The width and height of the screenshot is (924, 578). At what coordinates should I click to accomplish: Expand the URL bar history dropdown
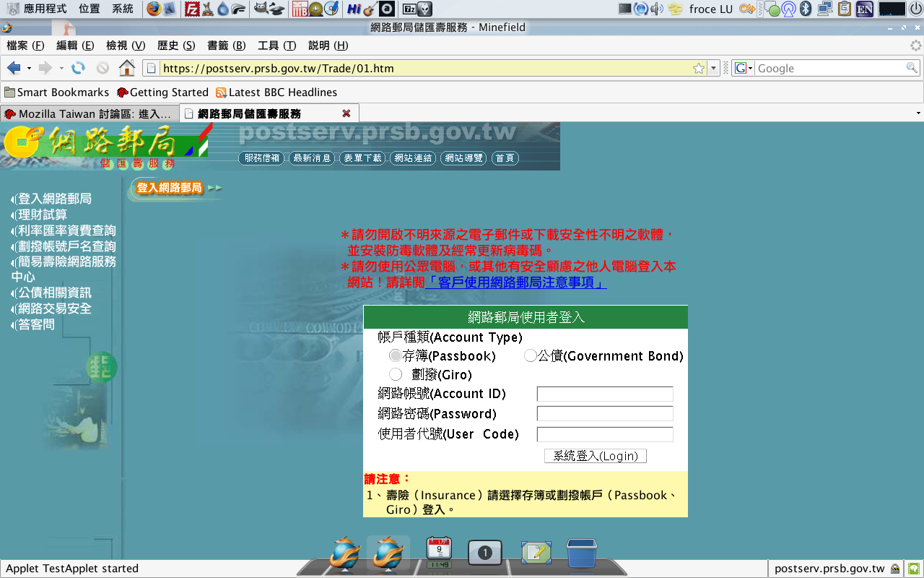(714, 68)
